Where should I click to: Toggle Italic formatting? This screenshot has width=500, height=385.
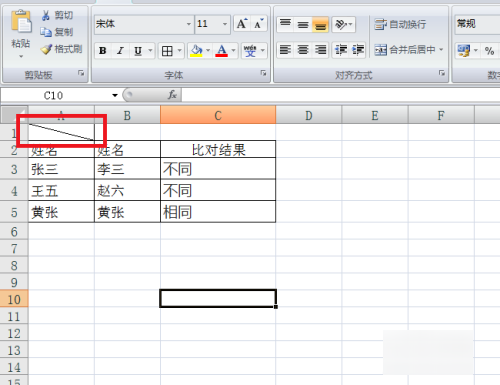click(120, 51)
